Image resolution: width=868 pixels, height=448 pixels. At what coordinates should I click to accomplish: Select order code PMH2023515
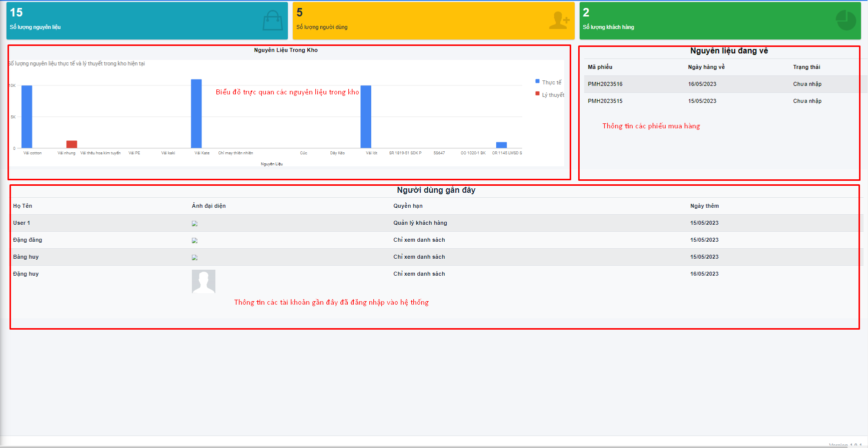pos(605,101)
